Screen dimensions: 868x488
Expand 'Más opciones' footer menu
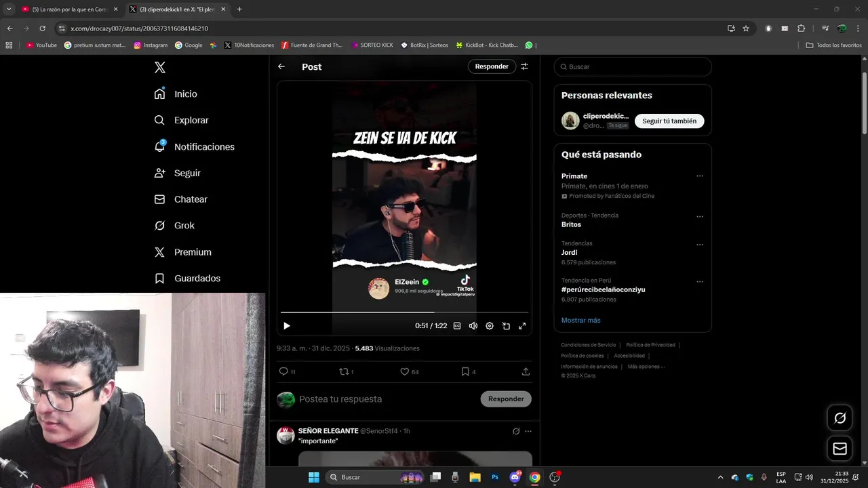click(x=646, y=367)
